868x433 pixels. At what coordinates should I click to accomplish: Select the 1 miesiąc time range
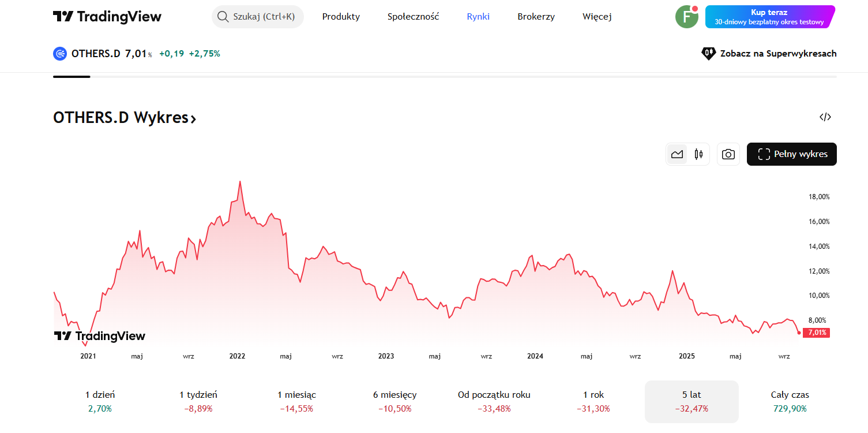pyautogui.click(x=296, y=401)
